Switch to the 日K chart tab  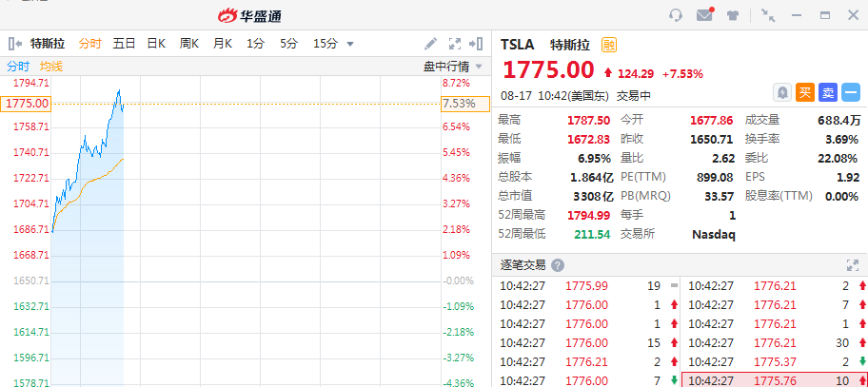pos(156,44)
